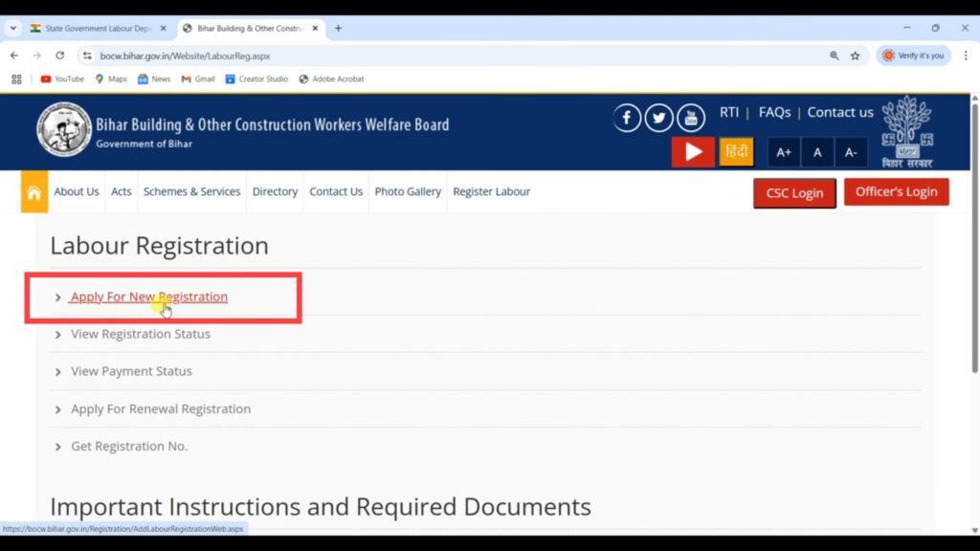Screen dimensions: 980x551
Task: Open the Chrome three-dot menu
Action: coord(966,55)
